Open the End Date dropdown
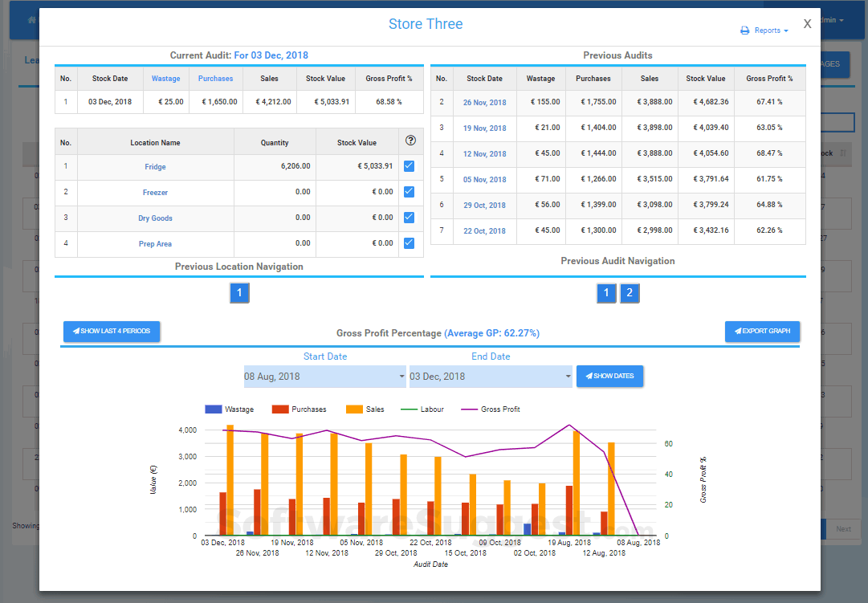 click(x=491, y=376)
